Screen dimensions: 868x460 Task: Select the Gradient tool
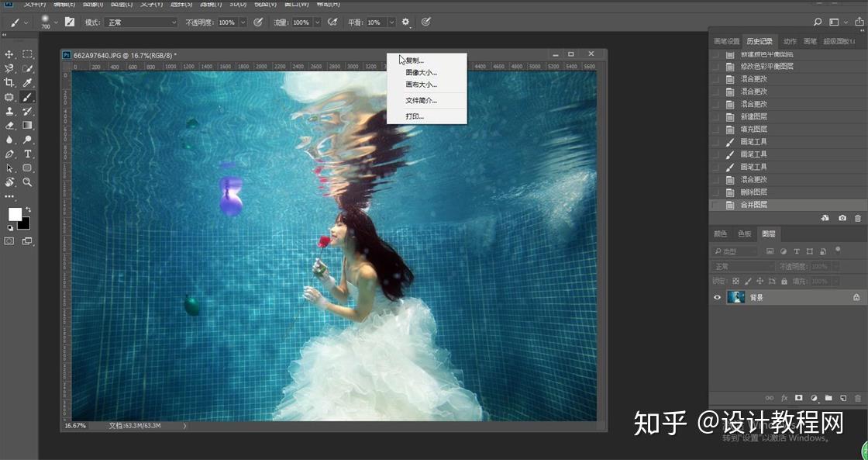[27, 125]
